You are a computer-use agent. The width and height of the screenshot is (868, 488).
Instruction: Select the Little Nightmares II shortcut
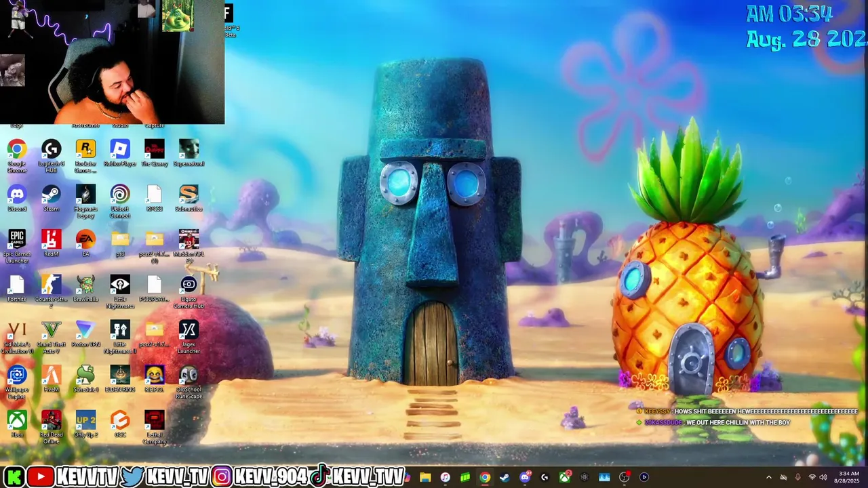tap(120, 337)
